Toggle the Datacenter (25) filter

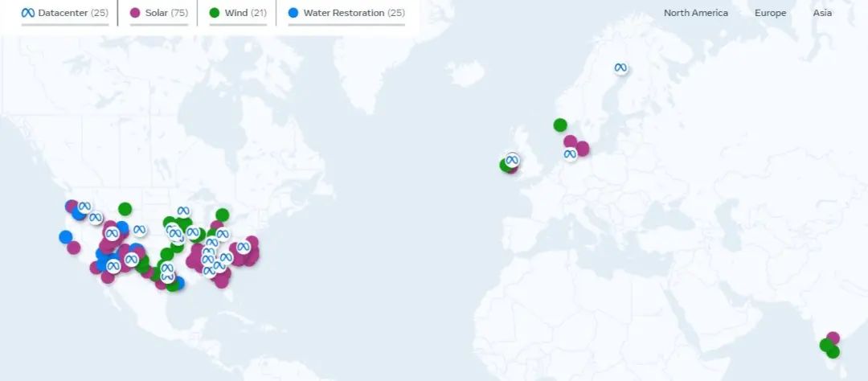65,13
